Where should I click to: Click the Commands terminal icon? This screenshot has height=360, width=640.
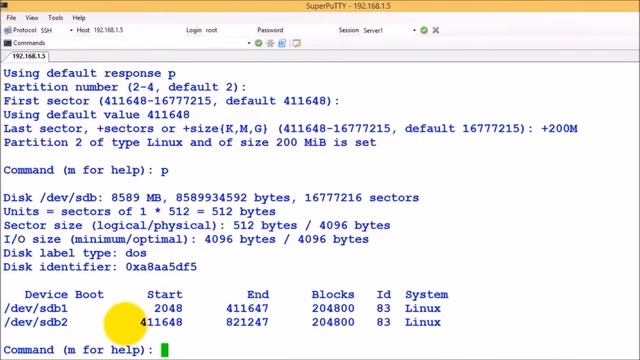[x=7, y=43]
